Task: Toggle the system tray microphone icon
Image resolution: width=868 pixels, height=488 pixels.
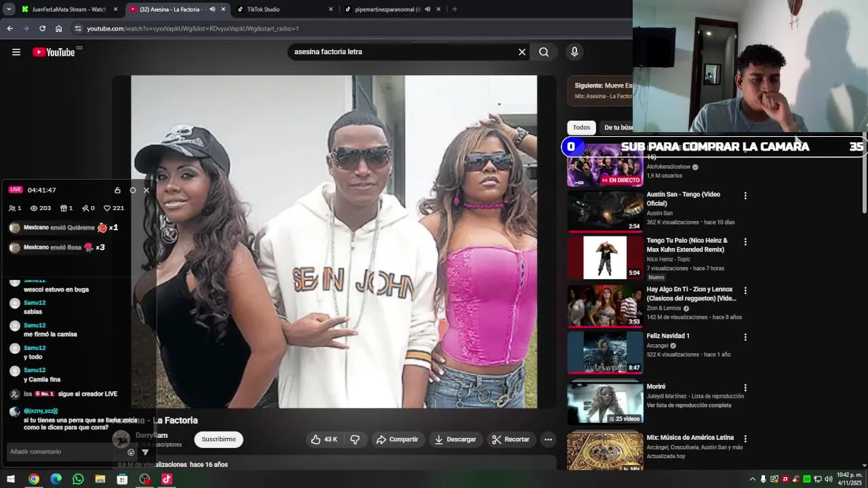Action: click(764, 479)
